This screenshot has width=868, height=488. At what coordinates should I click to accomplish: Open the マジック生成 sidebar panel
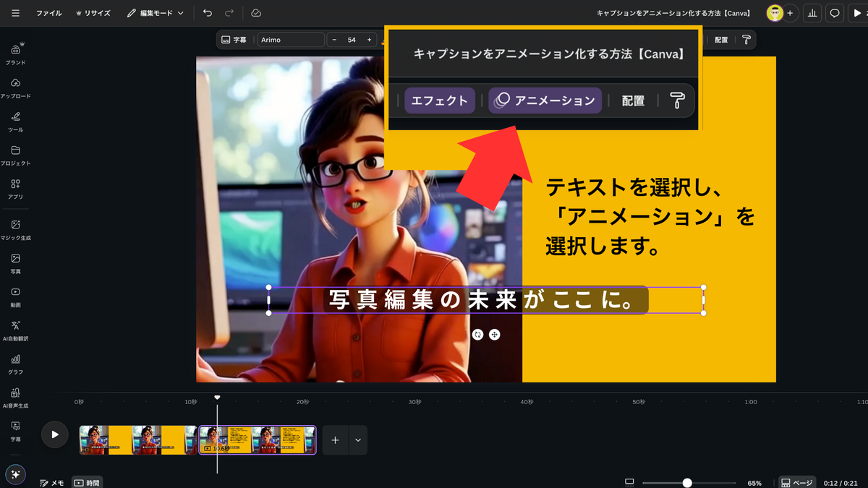(16, 230)
